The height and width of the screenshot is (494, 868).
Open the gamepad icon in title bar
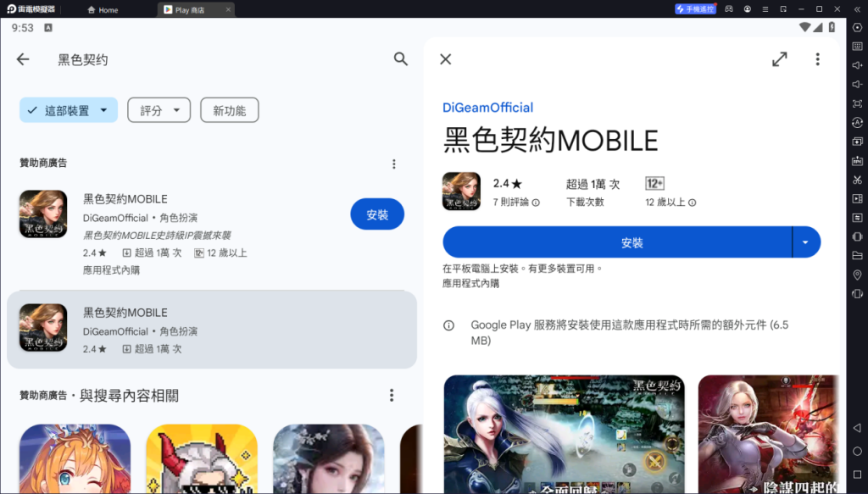[729, 8]
